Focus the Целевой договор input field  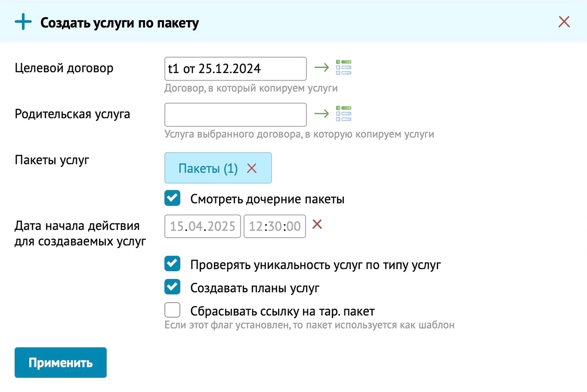point(235,69)
